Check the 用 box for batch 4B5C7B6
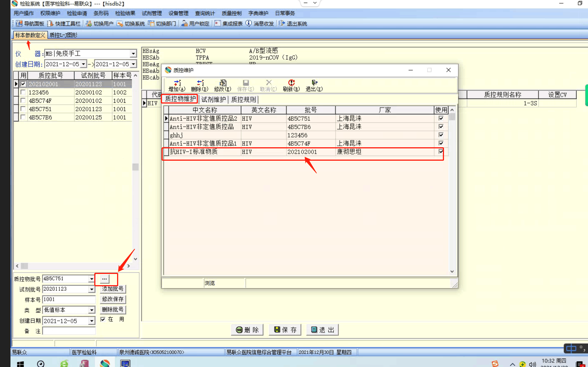Screen dimensions: 588x367 click(23, 117)
